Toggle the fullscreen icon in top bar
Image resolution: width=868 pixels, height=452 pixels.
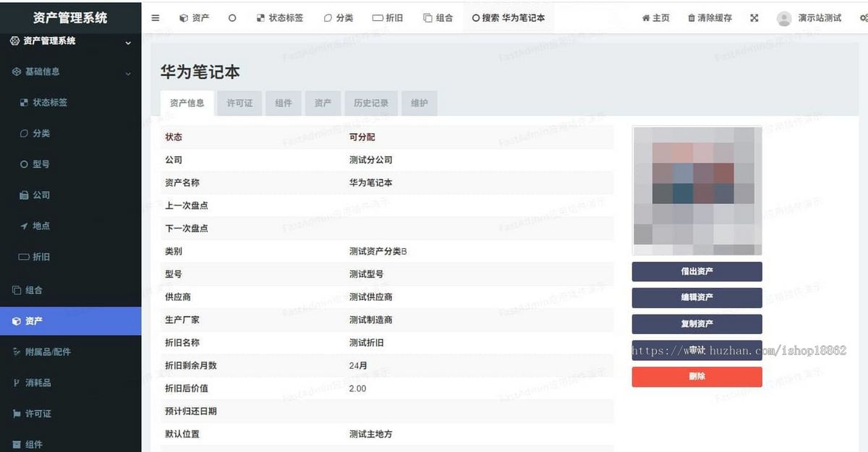[753, 17]
